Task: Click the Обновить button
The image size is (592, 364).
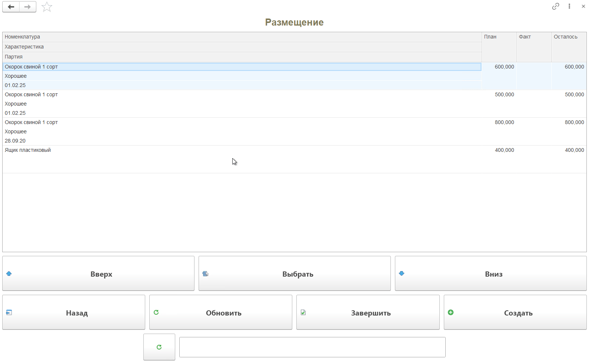Action: [x=221, y=313]
